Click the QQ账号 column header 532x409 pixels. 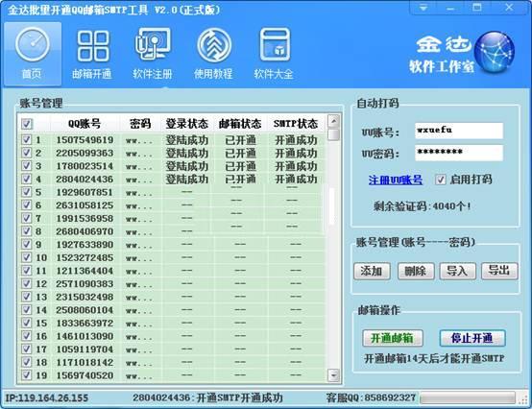coord(85,124)
